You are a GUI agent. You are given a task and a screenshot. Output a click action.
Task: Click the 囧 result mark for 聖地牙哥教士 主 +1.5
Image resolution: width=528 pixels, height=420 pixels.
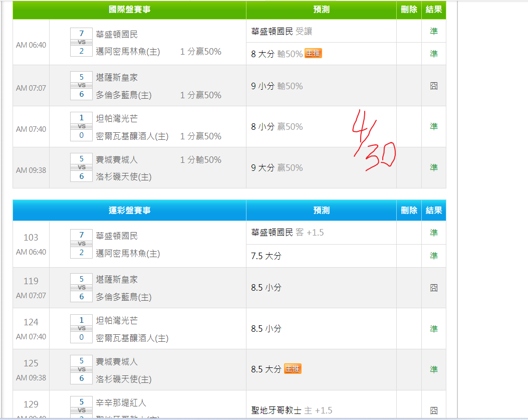pos(434,410)
